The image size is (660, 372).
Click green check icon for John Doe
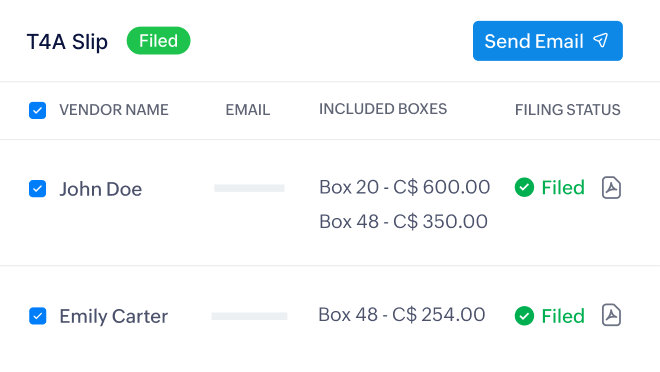pos(524,187)
